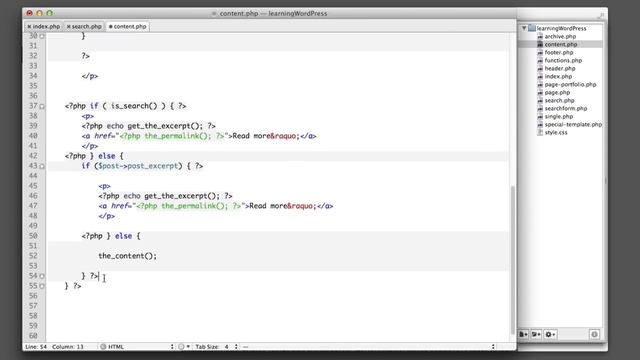Image resolution: width=640 pixels, height=360 pixels.
Task: Click the closing </p> tag on line 34
Action: click(x=90, y=76)
